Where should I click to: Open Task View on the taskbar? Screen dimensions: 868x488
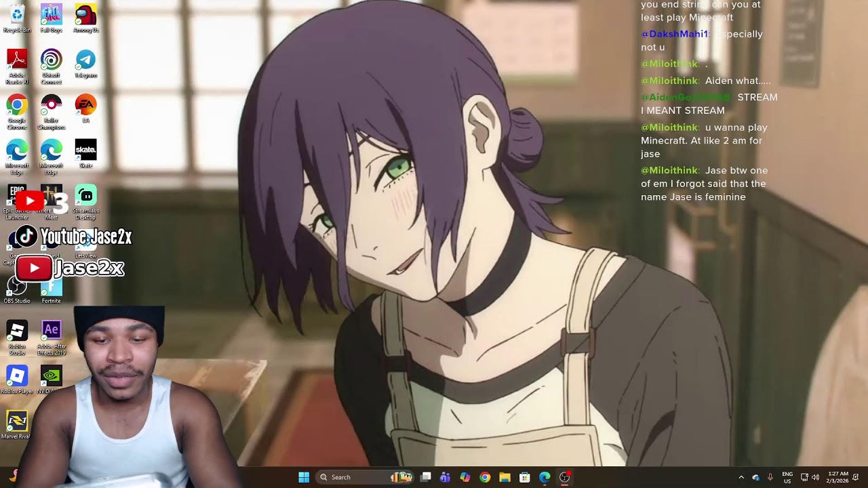(426, 477)
